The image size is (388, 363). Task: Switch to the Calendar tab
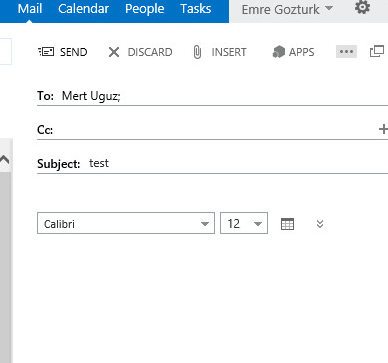point(83,9)
